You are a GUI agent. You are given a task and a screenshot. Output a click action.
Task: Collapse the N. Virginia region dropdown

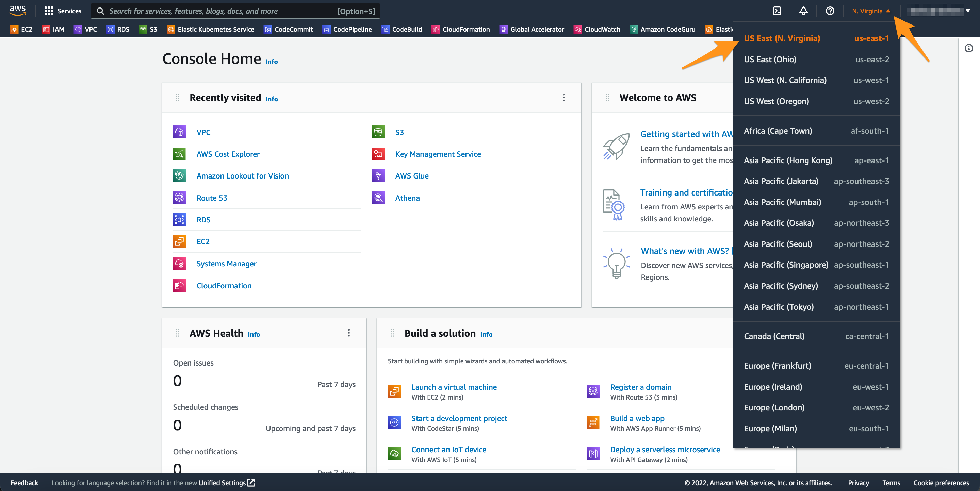tap(871, 11)
